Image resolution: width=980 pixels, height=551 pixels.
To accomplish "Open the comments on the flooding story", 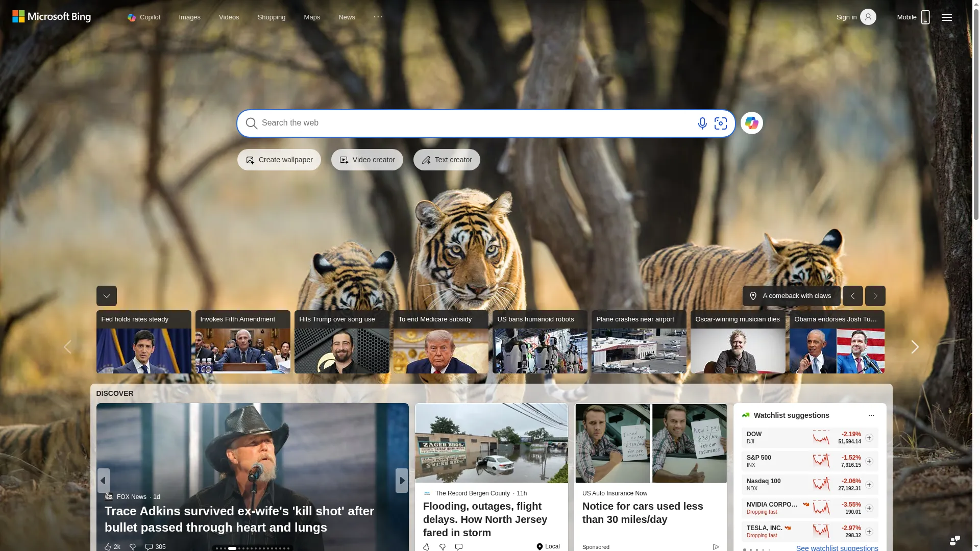I will click(459, 547).
